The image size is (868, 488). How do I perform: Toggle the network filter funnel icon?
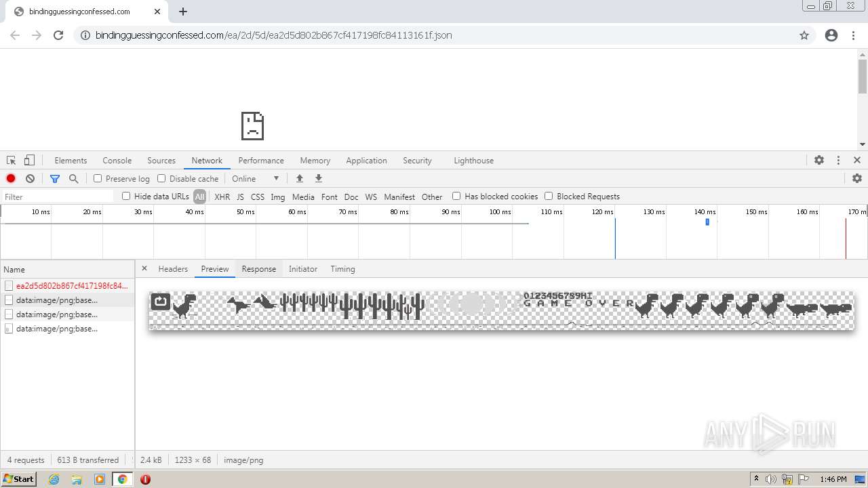55,178
